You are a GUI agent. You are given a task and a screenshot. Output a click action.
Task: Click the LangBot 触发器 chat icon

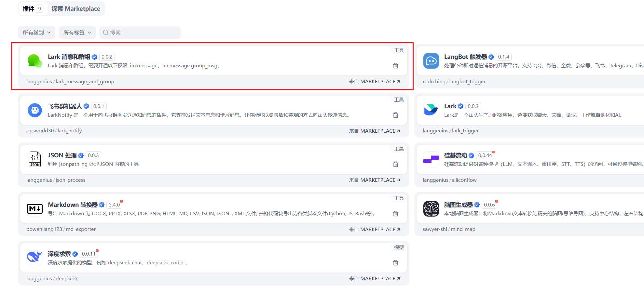(431, 61)
